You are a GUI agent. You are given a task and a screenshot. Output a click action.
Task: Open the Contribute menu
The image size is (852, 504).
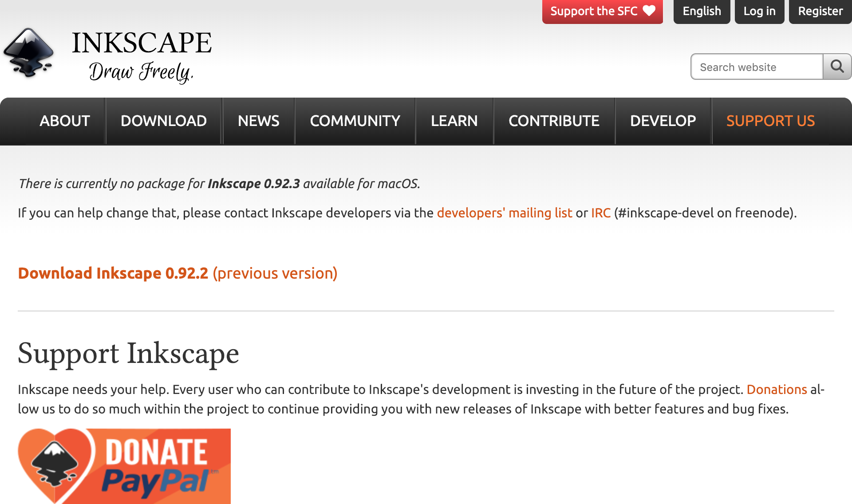pyautogui.click(x=554, y=121)
